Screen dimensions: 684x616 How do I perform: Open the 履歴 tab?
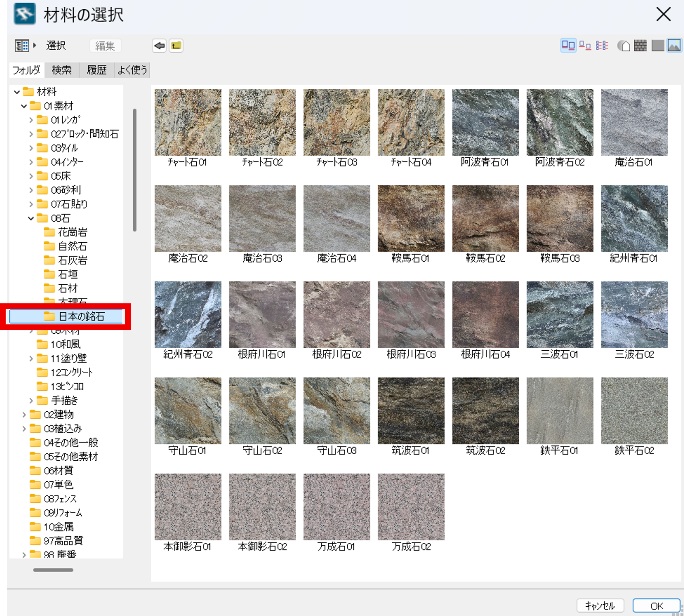(97, 70)
